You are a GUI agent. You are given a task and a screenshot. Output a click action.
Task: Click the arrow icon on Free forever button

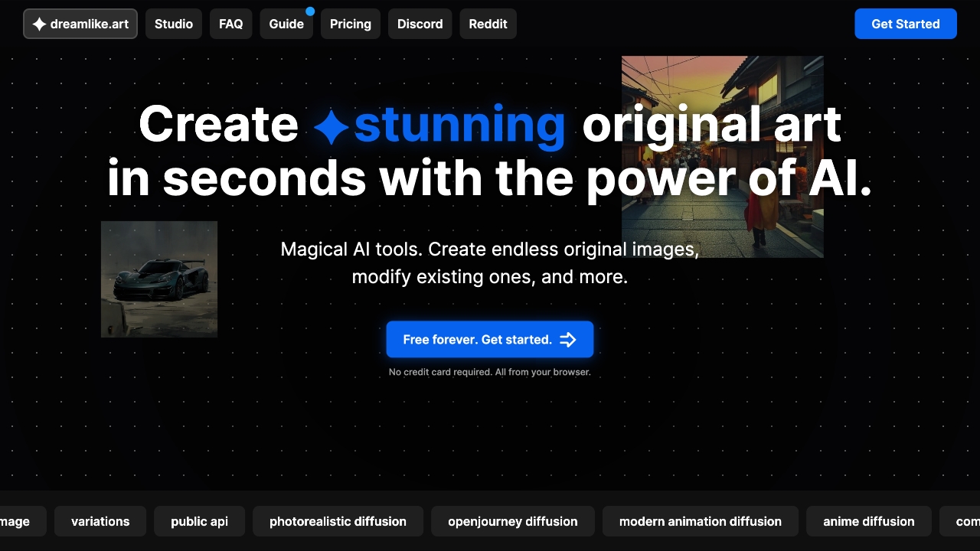[568, 340]
